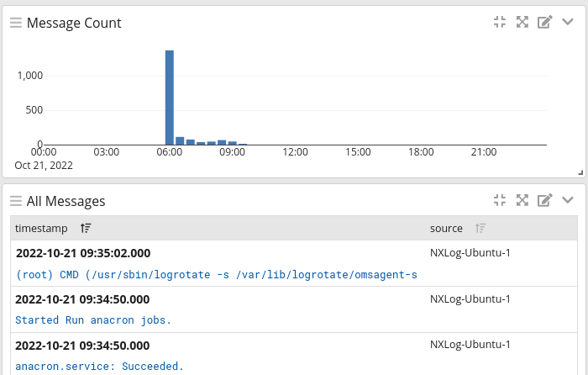Click the tallest histogram bar at 06:00

pos(170,97)
